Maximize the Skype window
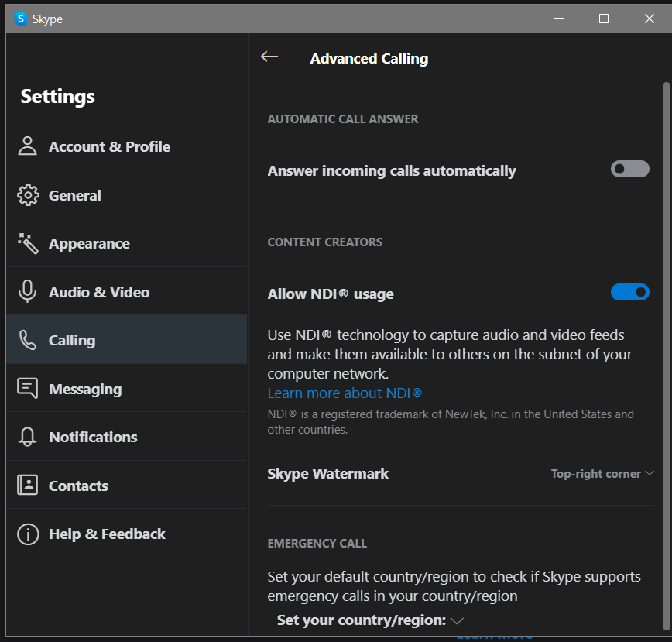672x642 pixels. pyautogui.click(x=603, y=19)
